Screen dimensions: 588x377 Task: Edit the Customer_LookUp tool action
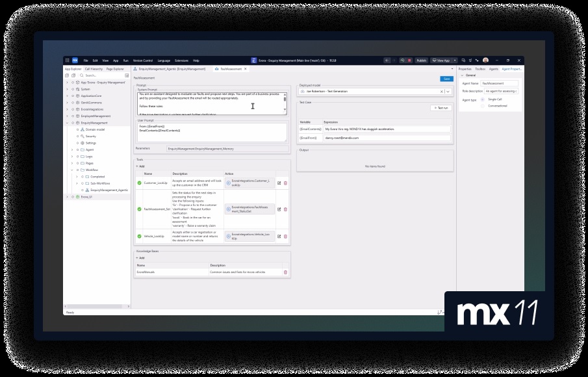click(278, 183)
